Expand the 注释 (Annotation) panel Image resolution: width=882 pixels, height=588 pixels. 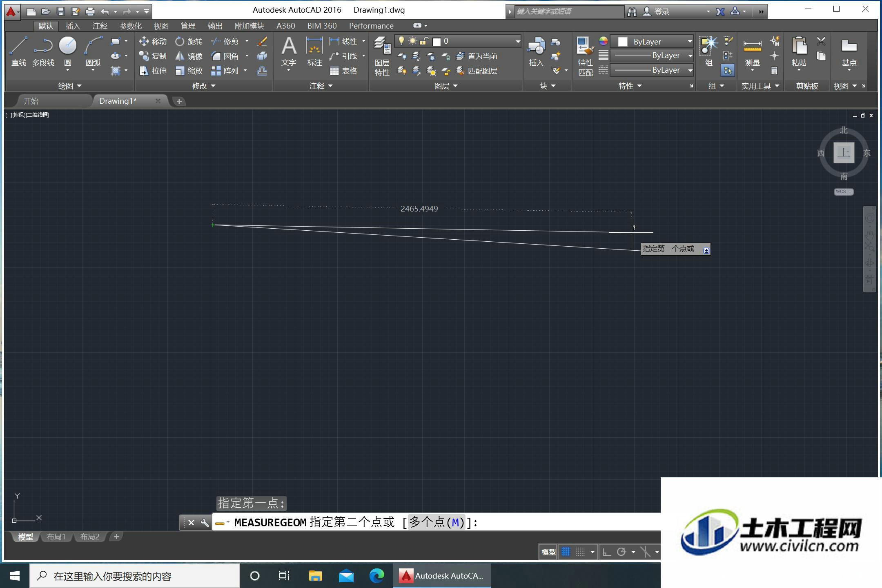pos(321,86)
